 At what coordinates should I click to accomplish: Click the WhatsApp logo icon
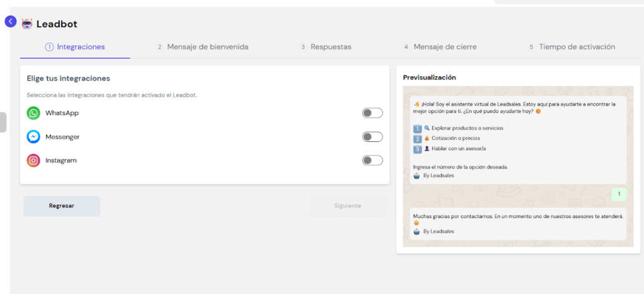(x=33, y=113)
